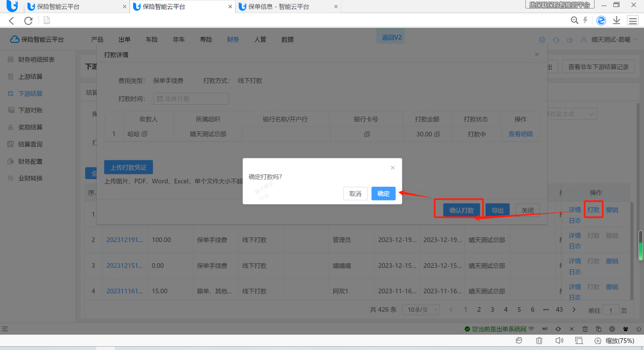Click the customer service headset icon

pos(556,40)
